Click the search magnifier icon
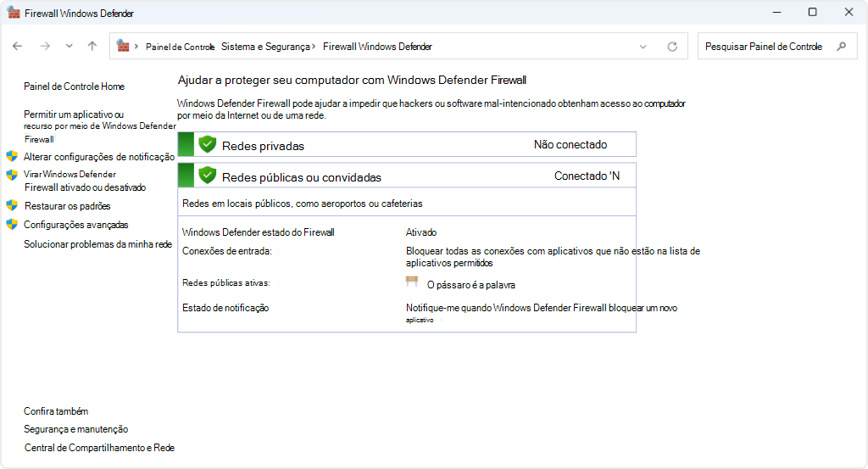The image size is (868, 469). [841, 47]
